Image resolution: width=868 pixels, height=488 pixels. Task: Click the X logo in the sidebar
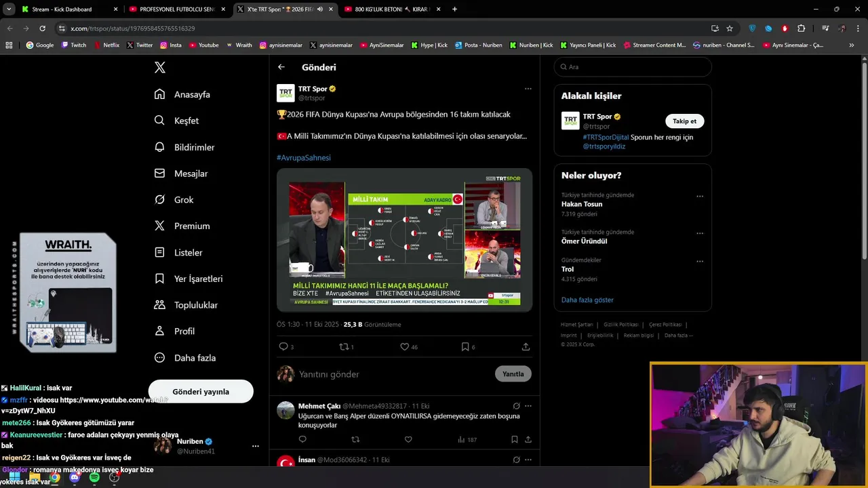(159, 67)
